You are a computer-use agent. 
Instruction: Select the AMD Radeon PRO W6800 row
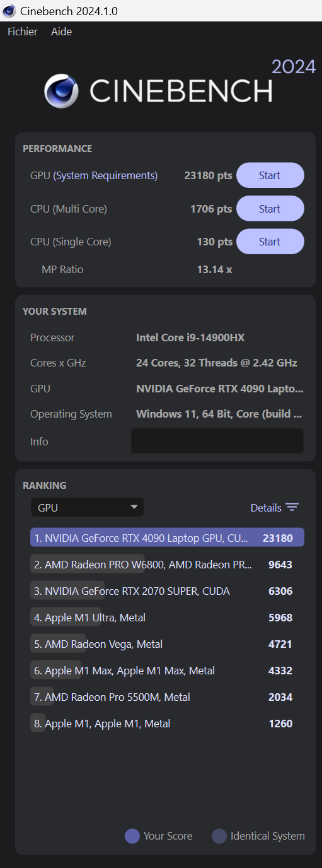click(x=167, y=565)
